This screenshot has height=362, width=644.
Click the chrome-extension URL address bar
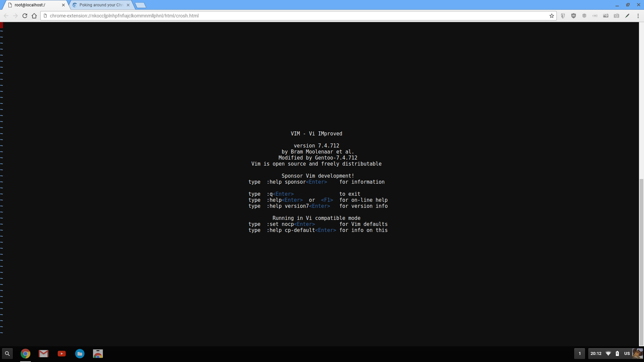[x=268, y=16]
